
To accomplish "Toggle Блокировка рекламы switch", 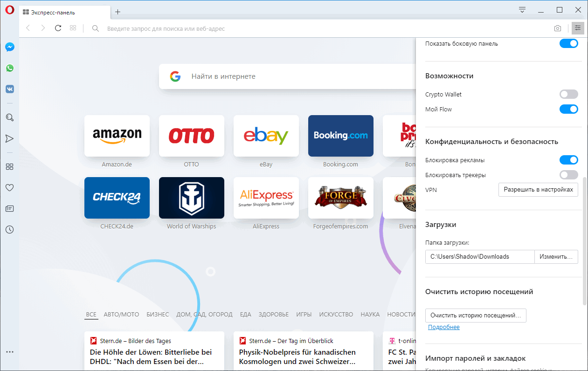I will [x=568, y=160].
